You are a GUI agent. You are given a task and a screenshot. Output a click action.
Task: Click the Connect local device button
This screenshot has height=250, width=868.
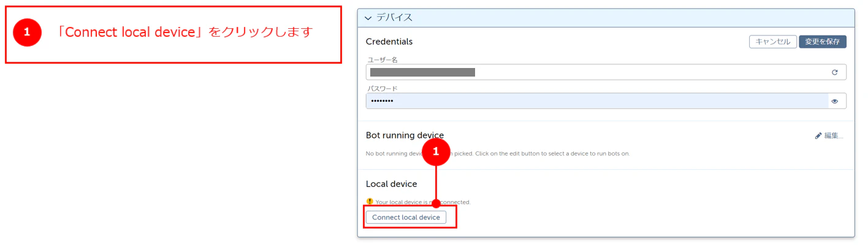coord(406,218)
